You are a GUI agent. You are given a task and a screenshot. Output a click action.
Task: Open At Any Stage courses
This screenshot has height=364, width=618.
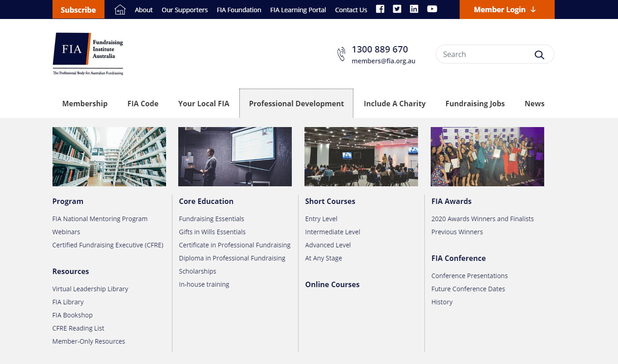point(323,258)
